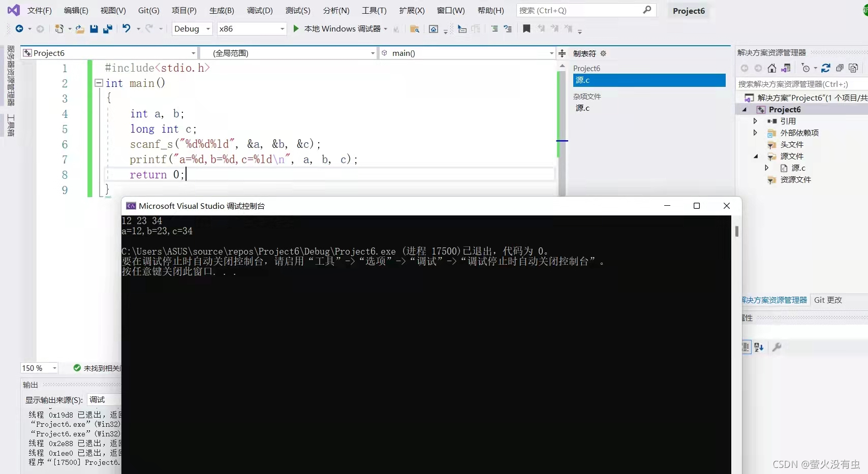
Task: Open the 文件(F) menu
Action: click(x=40, y=10)
